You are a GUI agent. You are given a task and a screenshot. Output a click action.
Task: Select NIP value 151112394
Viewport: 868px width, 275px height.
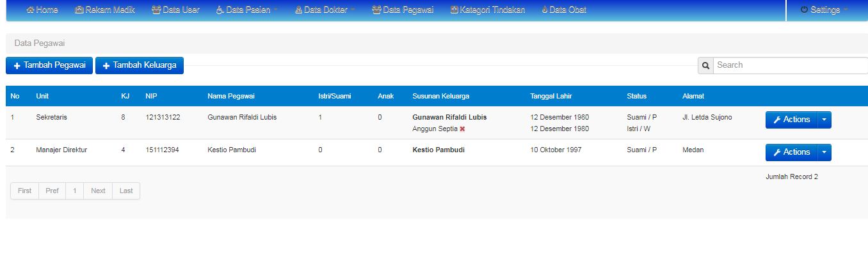point(163,150)
